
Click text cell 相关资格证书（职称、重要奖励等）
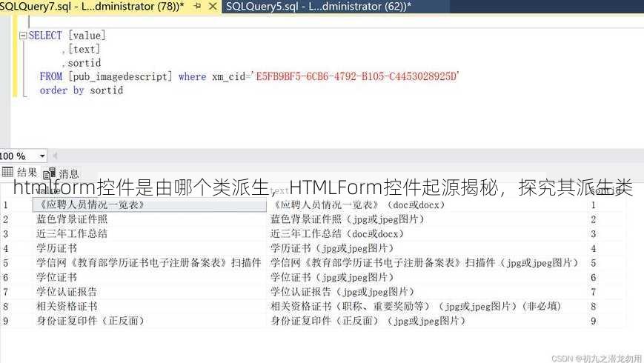click(427, 307)
